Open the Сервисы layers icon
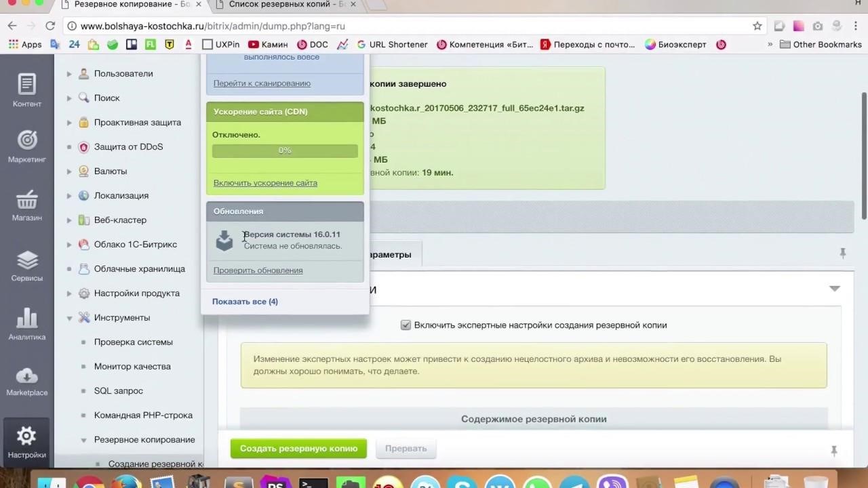The width and height of the screenshot is (868, 488). 27,260
